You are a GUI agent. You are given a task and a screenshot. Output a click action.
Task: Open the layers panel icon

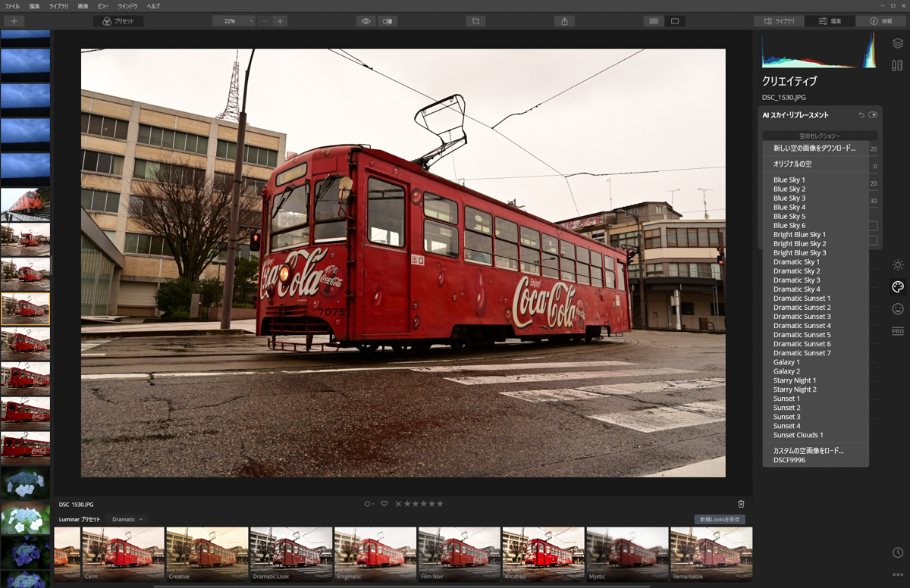point(898,43)
